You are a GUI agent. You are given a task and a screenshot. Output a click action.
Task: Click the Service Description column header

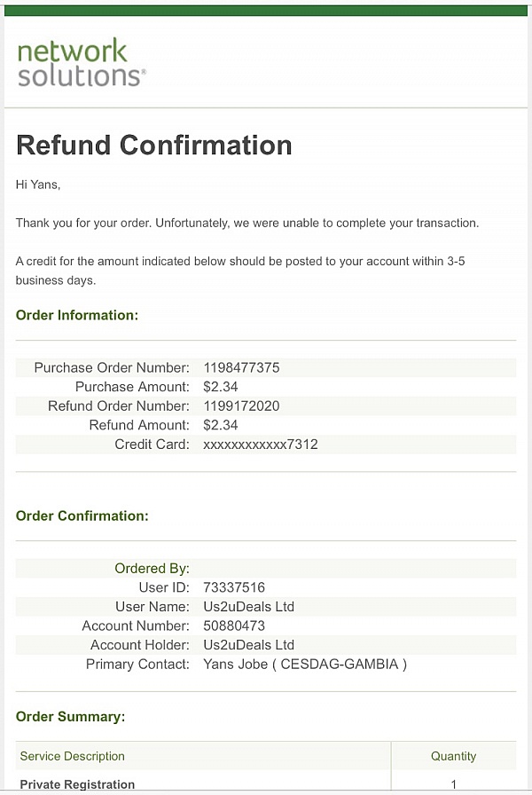(x=73, y=757)
